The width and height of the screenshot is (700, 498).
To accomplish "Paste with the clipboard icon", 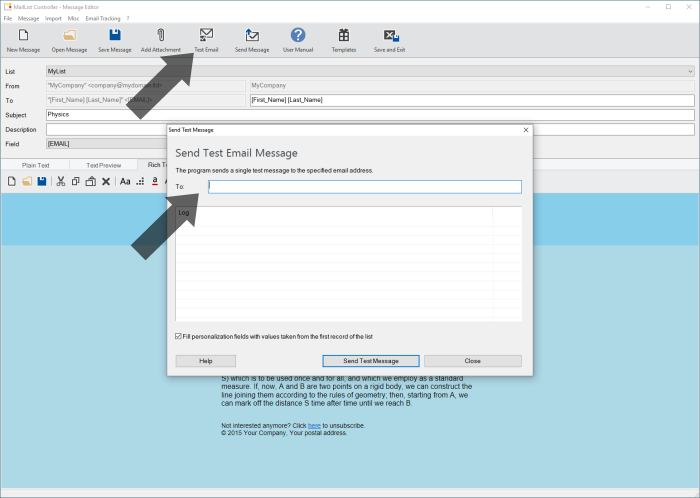I will click(x=91, y=181).
